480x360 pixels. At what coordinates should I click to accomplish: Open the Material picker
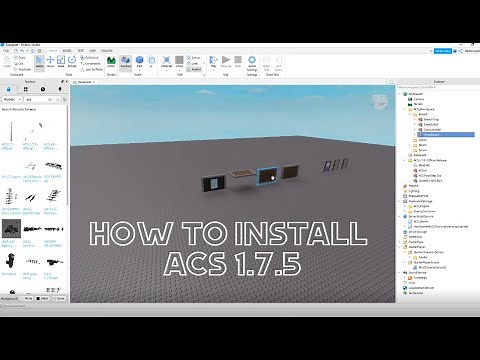tap(166, 62)
